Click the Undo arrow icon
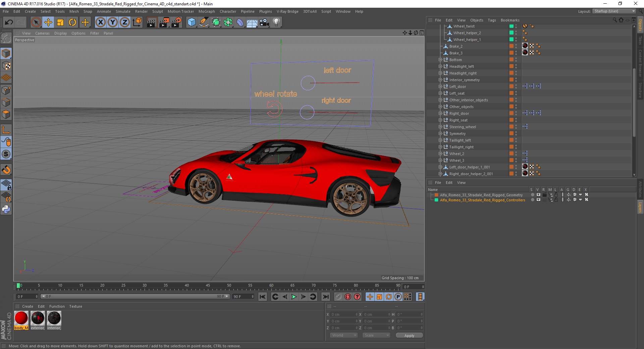644x349 pixels. tap(9, 22)
